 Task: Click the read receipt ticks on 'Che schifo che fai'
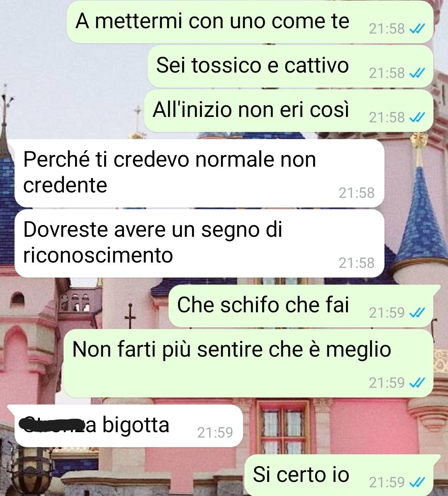[x=416, y=313]
